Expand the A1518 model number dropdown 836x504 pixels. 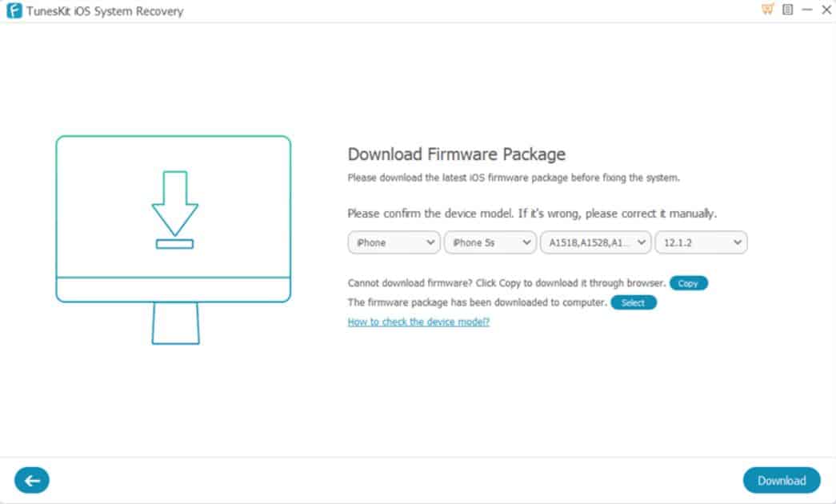596,243
